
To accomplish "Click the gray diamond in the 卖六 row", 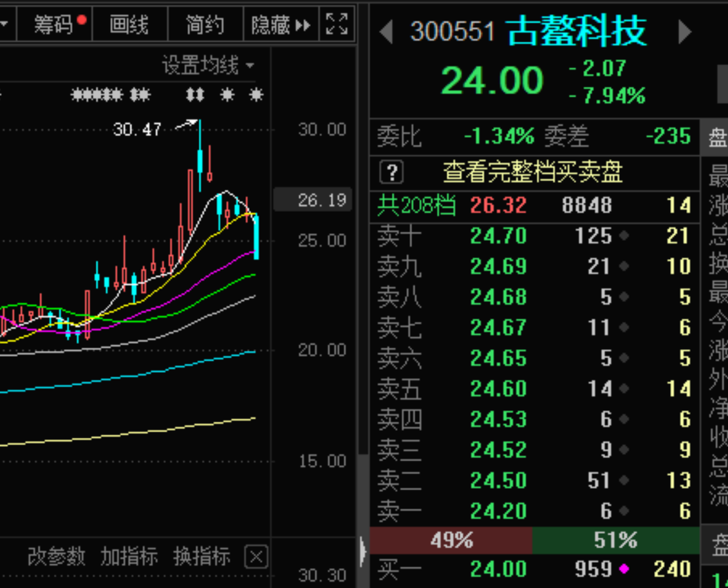I will [624, 358].
